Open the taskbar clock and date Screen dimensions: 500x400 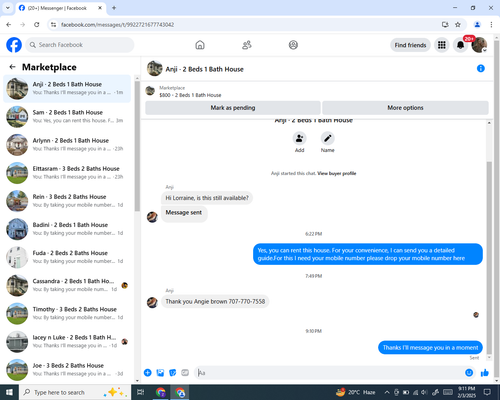coord(466,392)
